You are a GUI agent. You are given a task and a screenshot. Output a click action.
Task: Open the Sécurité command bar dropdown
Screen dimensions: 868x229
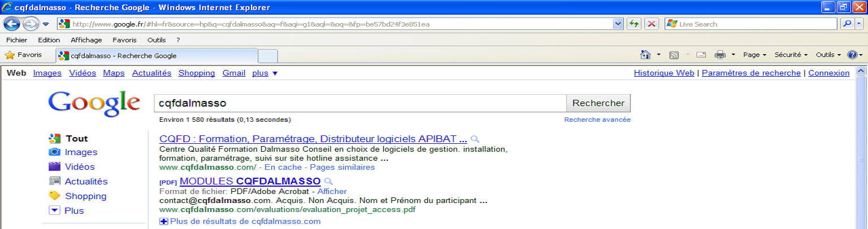[791, 55]
